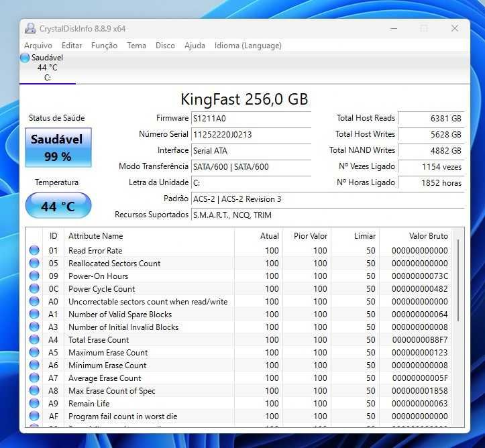Click Total NAND Writes value 4882 GB
This screenshot has width=485, height=448.
pos(431,151)
